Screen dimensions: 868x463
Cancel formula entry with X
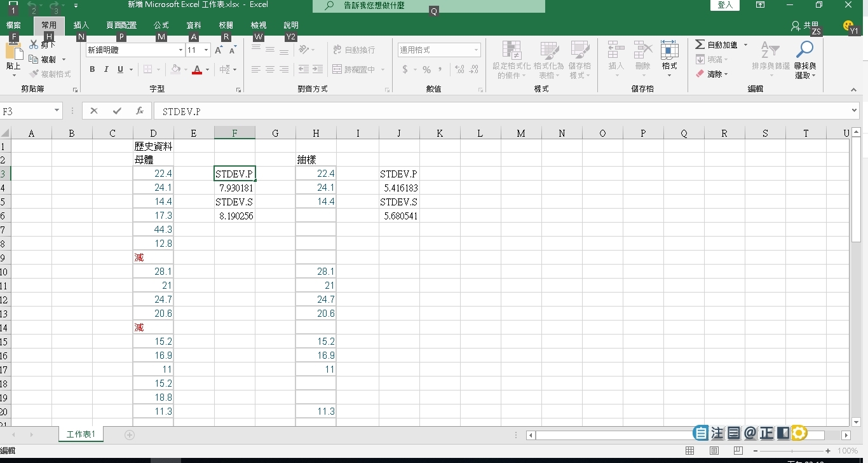[x=94, y=111]
